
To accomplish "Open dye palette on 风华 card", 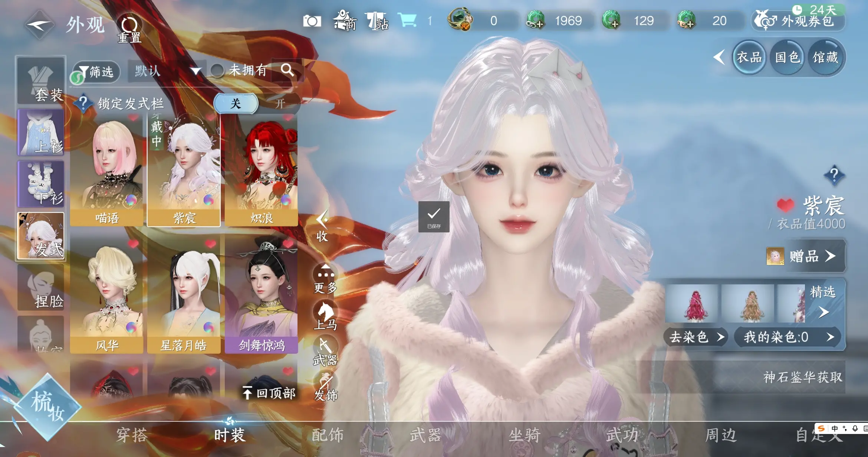I will [131, 327].
